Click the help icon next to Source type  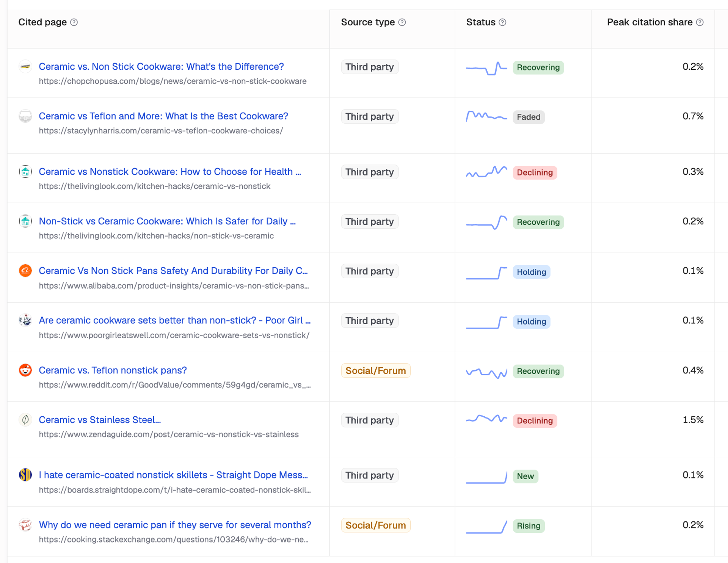click(402, 22)
